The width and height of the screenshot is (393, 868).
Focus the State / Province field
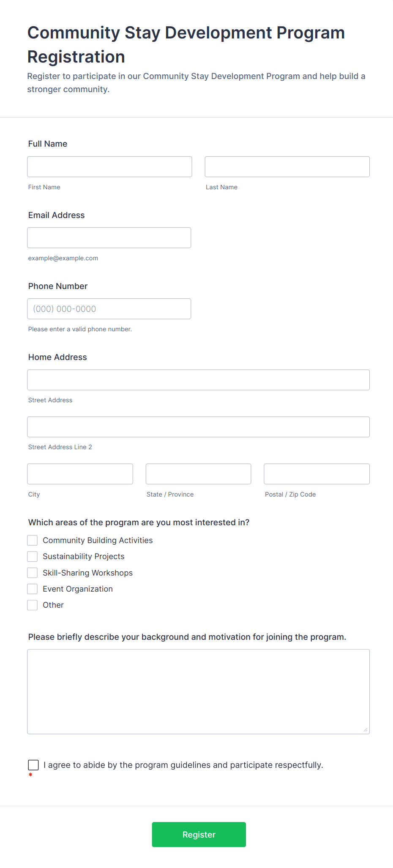198,474
